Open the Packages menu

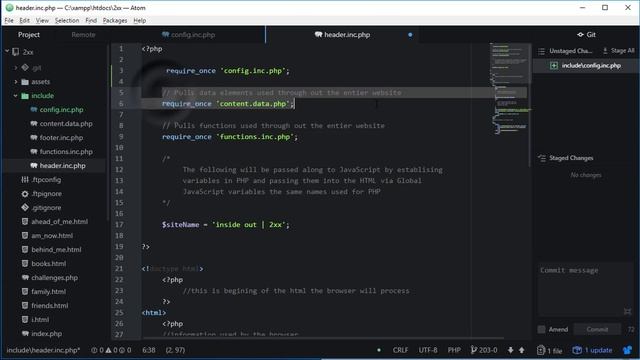pyautogui.click(x=115, y=20)
